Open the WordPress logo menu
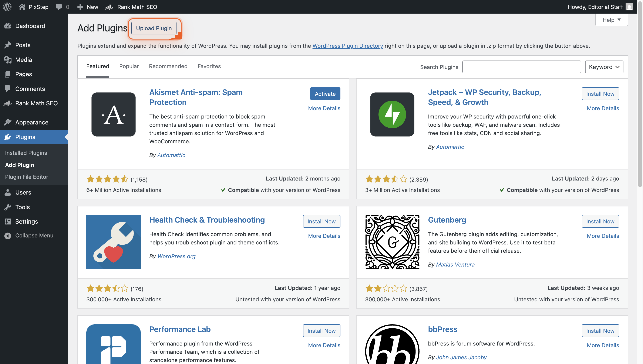 click(x=7, y=7)
